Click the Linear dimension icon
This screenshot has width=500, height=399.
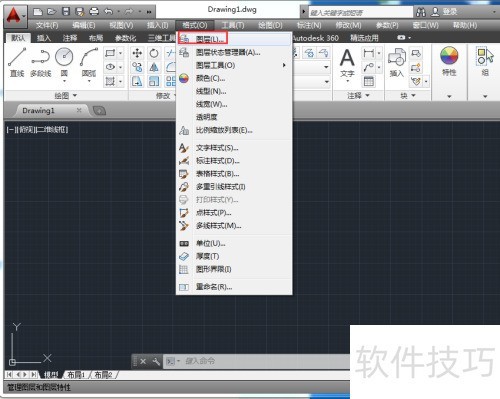tap(369, 53)
